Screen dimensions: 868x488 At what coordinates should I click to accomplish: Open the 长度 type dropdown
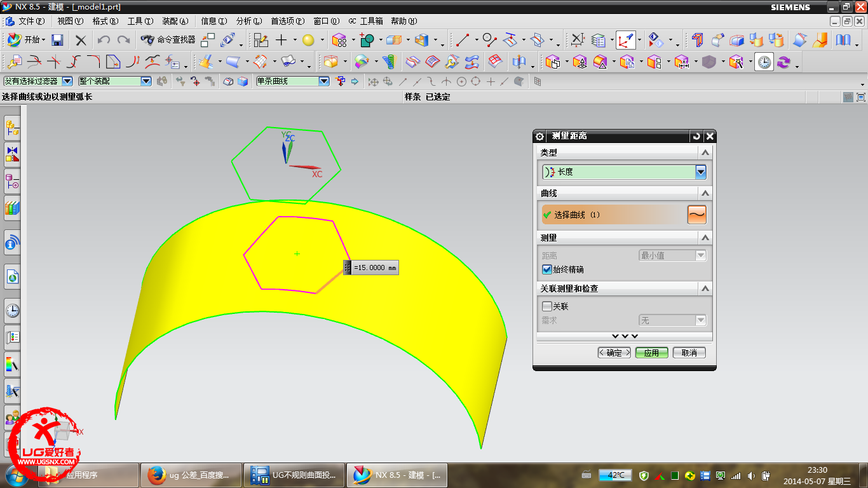pyautogui.click(x=701, y=172)
